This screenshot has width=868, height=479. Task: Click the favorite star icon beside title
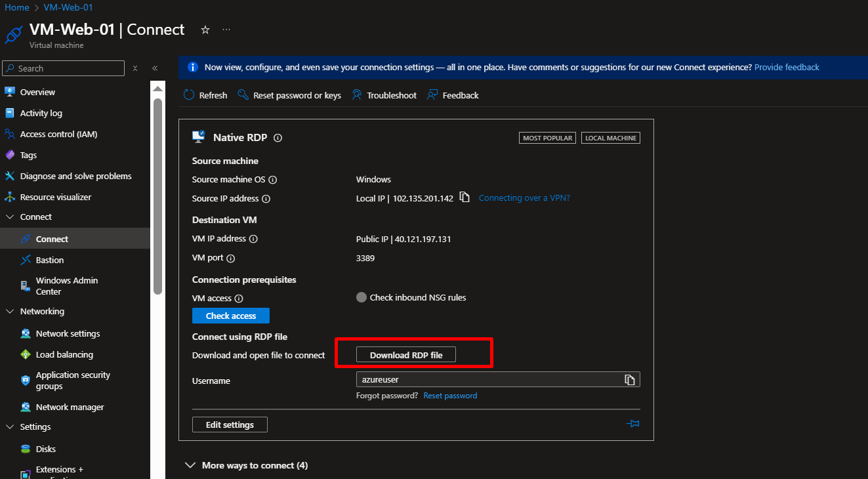(x=205, y=30)
